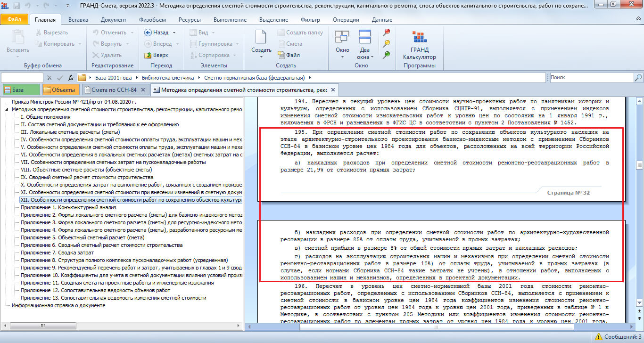
Task: Click the redo arrow in the title bar
Action: [x=46, y=5]
